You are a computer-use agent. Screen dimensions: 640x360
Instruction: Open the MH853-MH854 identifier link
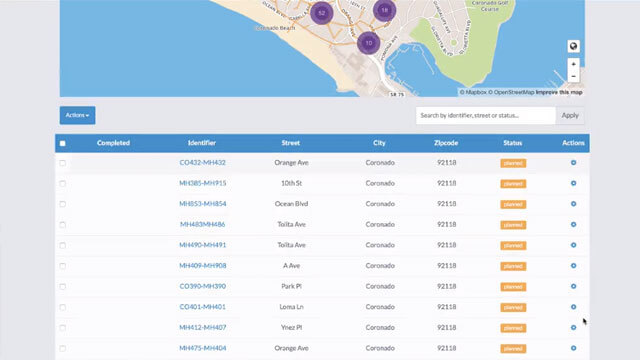coord(202,204)
